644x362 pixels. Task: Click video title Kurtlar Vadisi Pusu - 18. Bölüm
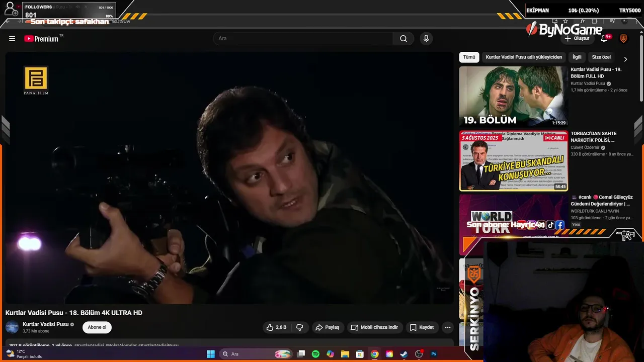74,313
